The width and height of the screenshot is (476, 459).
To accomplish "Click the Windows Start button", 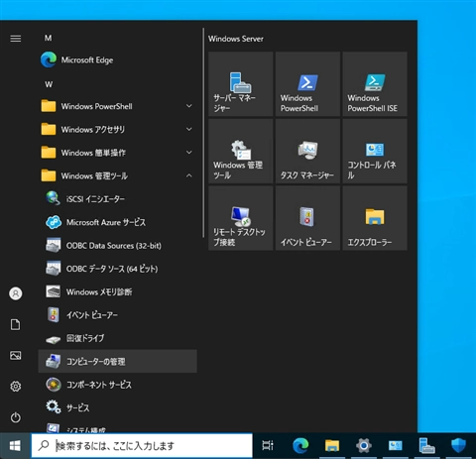I will 15,446.
